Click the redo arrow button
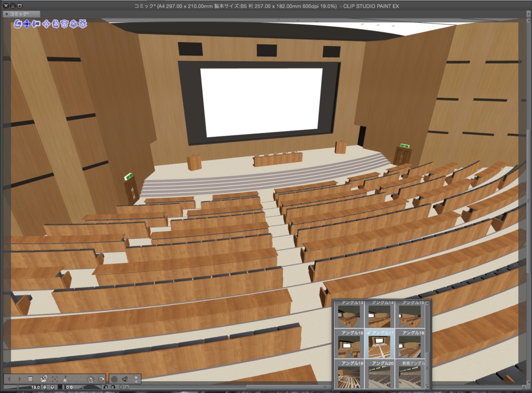532x393 pixels. click(113, 388)
